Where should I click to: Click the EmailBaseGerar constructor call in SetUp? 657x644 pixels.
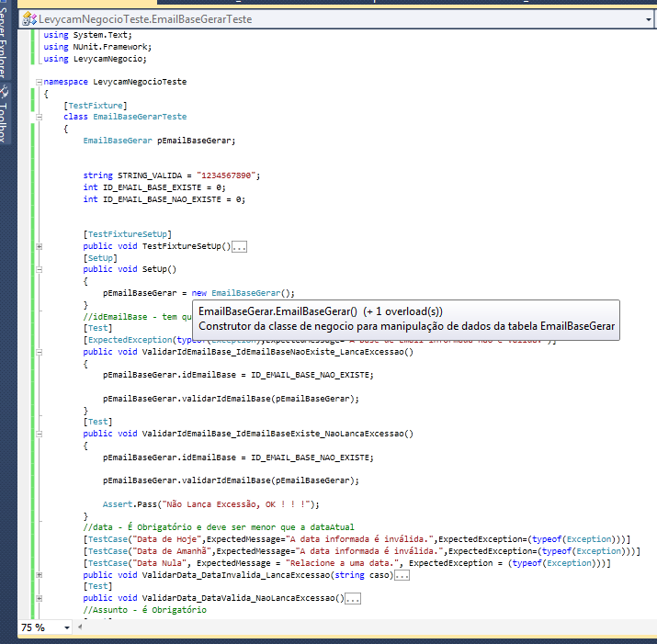[246, 292]
